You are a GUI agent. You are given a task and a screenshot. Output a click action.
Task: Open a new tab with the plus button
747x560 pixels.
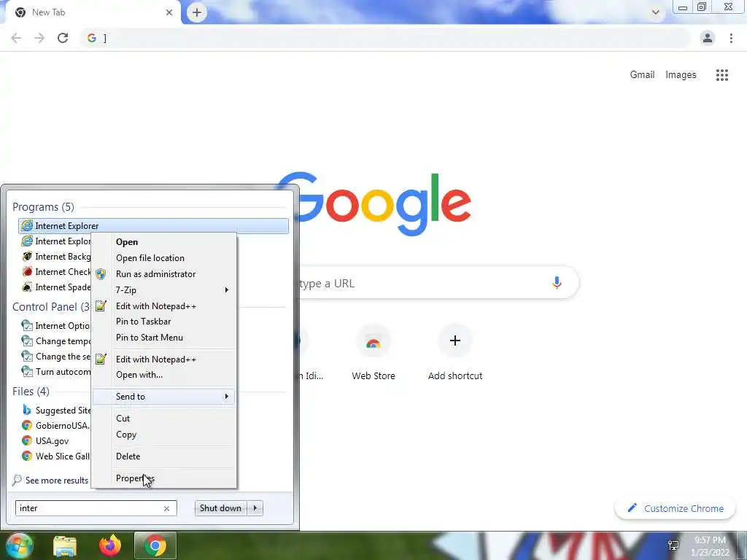[x=197, y=12]
